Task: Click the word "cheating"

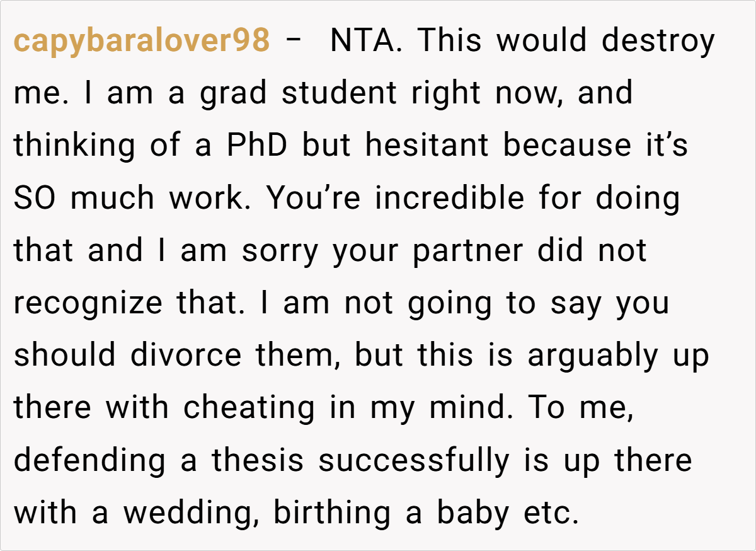Action: [249, 408]
